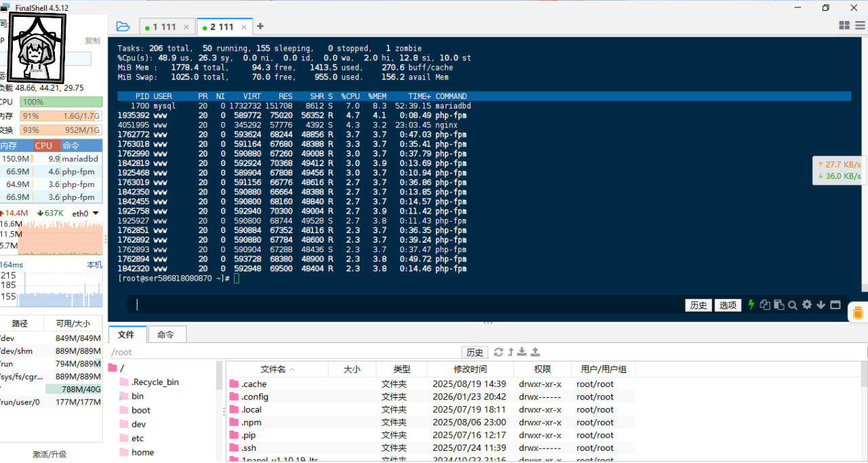868x463 pixels.
Task: Click the /root path input field
Action: click(285, 352)
